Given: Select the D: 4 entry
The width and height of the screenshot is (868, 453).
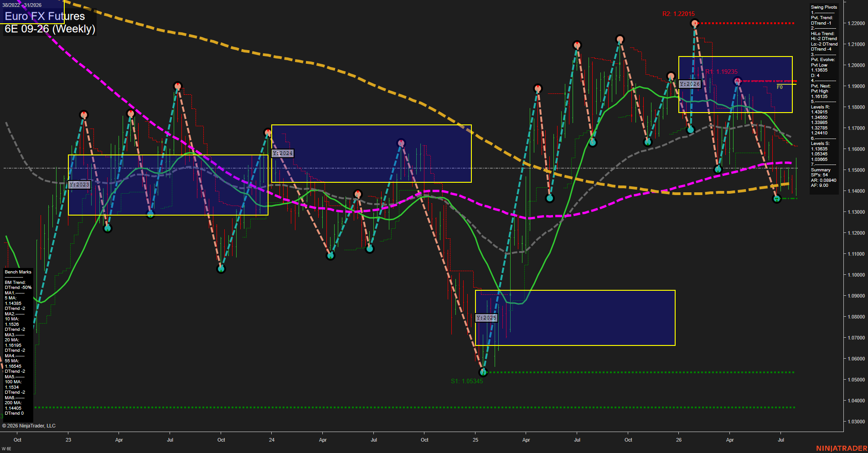Looking at the screenshot, I should point(815,76).
